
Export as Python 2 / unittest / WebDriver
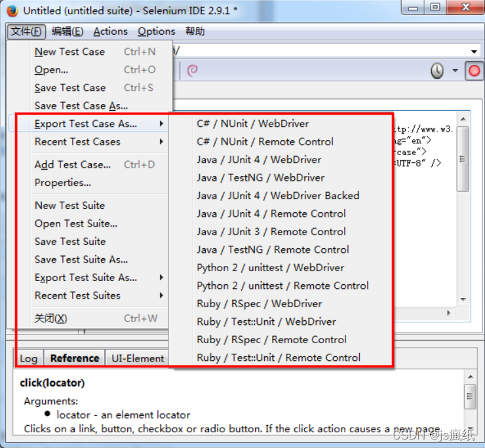281,267
